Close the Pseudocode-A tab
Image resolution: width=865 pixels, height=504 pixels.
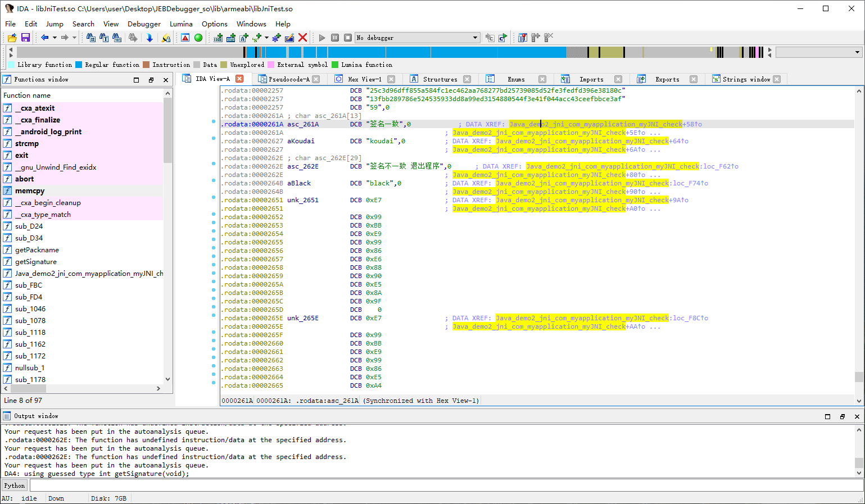click(316, 79)
